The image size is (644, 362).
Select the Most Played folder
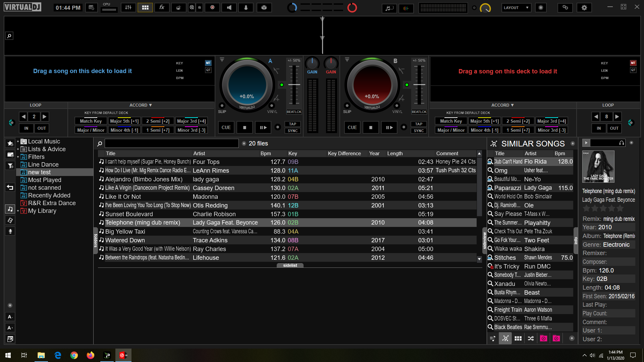pos(45,180)
